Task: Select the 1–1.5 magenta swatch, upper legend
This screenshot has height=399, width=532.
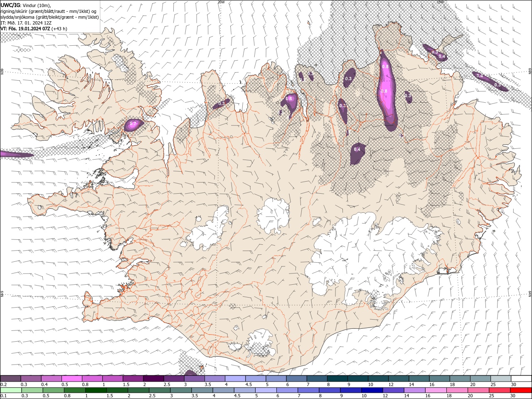Action: [113, 379]
